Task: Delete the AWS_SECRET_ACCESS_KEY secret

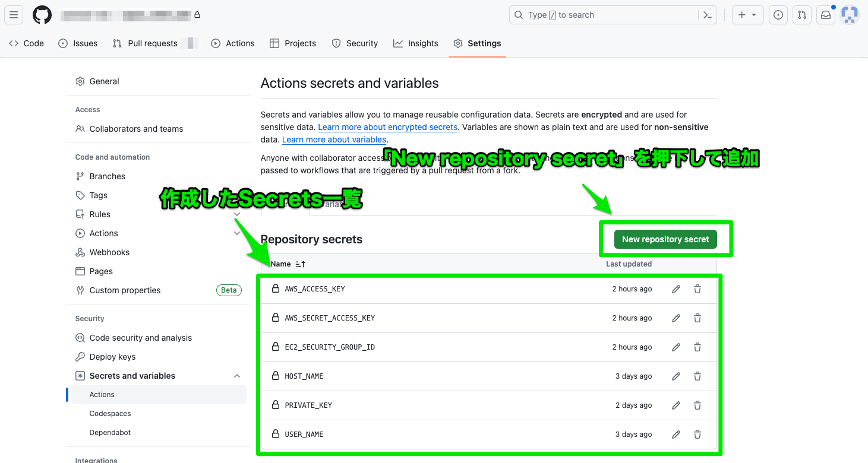Action: pos(697,318)
